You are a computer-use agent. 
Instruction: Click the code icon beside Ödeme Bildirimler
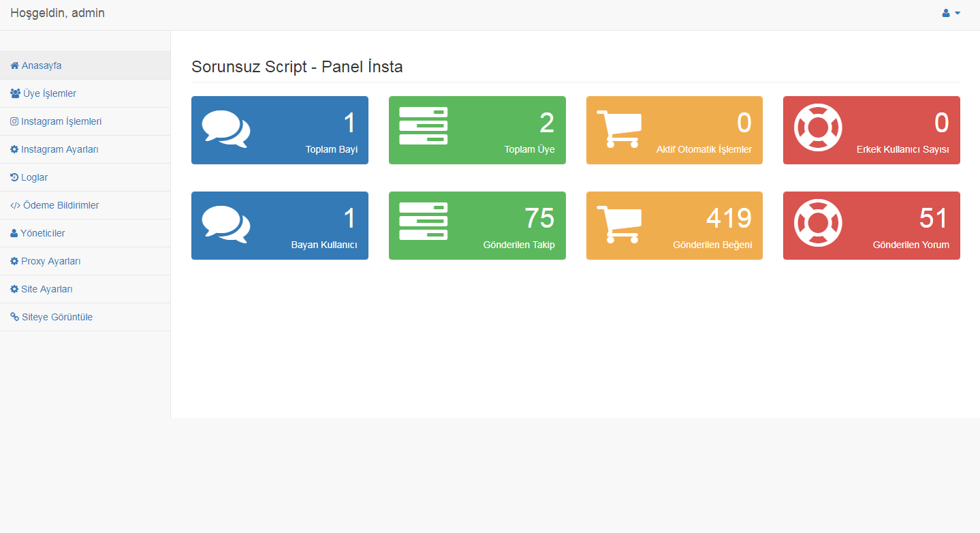pos(15,205)
